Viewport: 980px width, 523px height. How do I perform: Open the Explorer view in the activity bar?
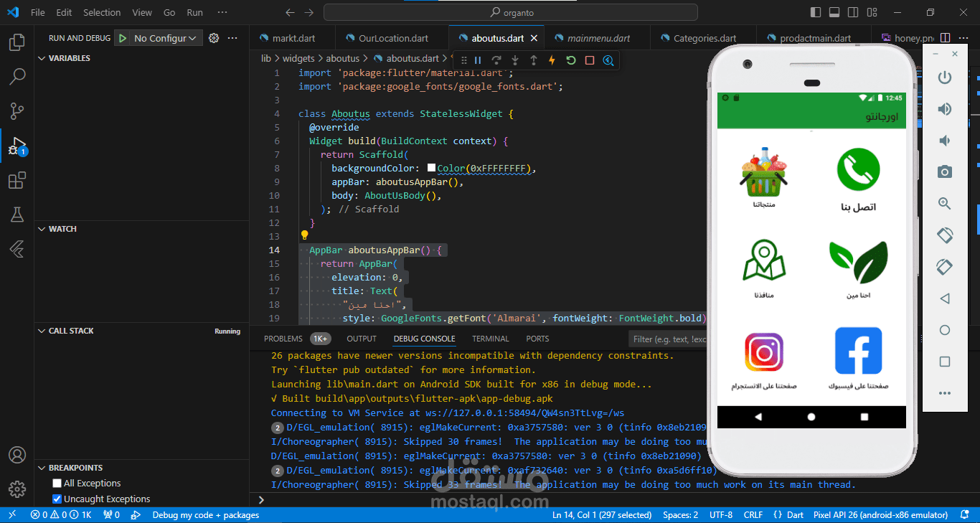pos(17,42)
